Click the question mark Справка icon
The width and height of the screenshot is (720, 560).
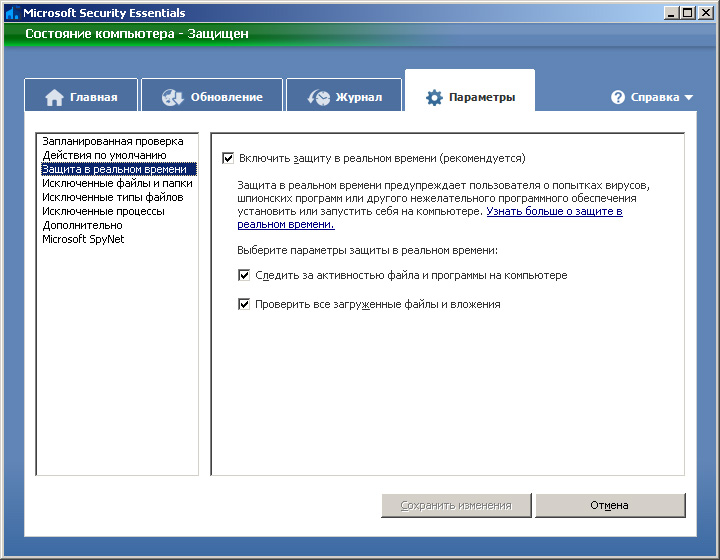click(618, 97)
